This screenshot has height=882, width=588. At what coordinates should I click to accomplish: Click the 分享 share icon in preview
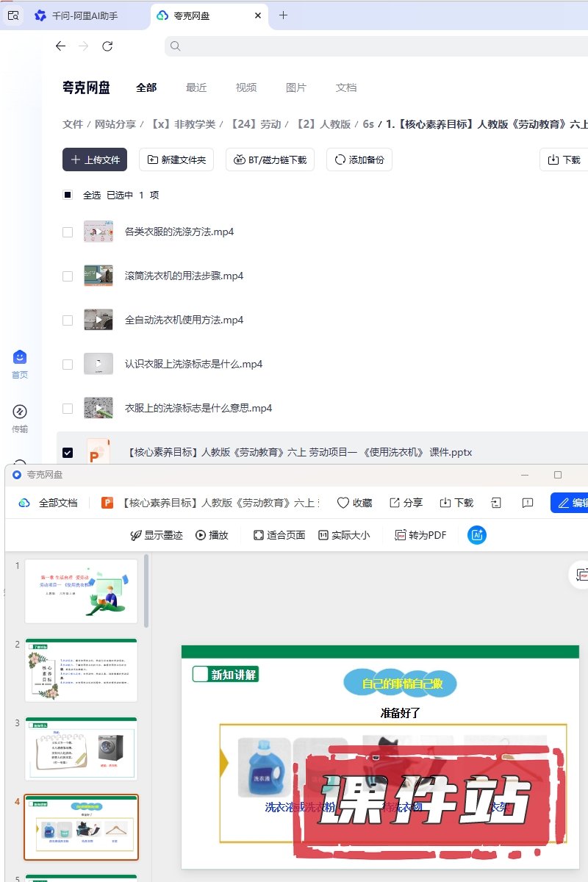click(x=395, y=503)
